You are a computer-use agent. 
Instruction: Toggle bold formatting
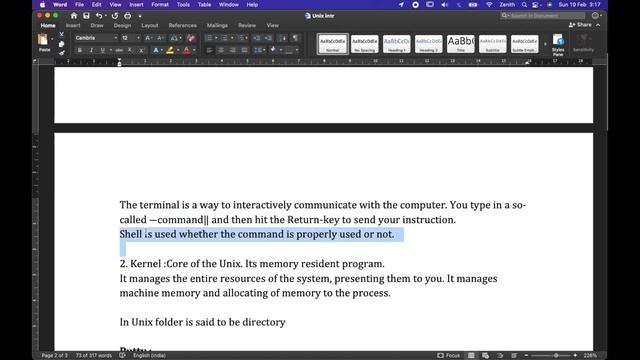(80, 50)
